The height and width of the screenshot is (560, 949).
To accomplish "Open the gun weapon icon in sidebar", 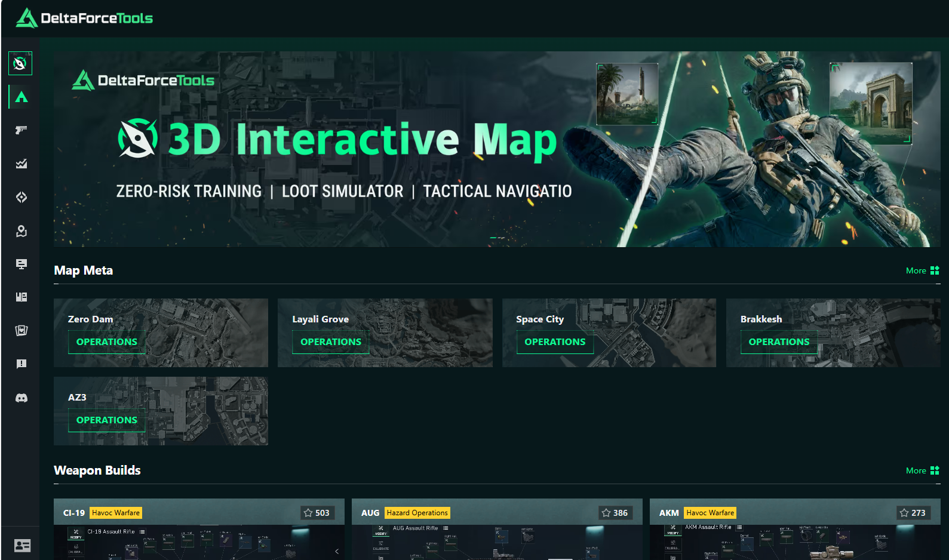I will (22, 130).
